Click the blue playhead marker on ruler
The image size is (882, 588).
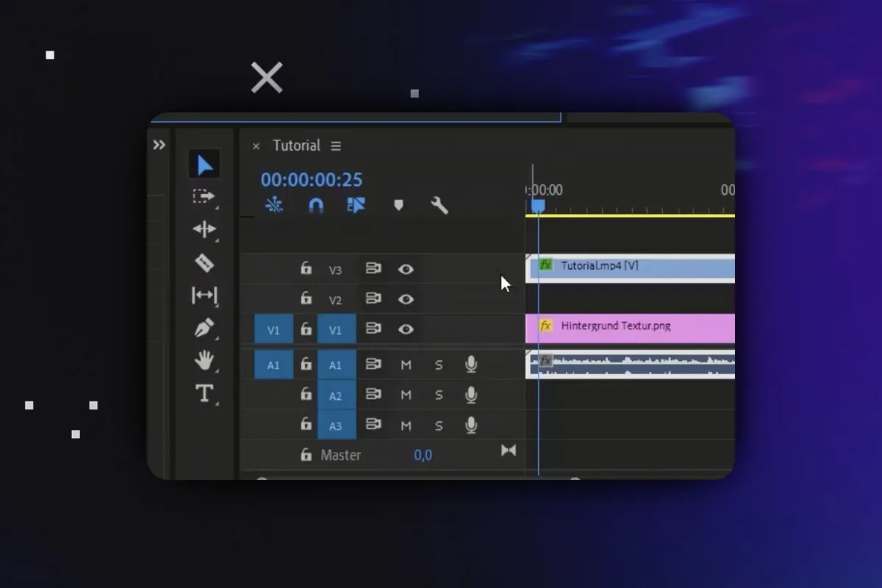click(538, 207)
